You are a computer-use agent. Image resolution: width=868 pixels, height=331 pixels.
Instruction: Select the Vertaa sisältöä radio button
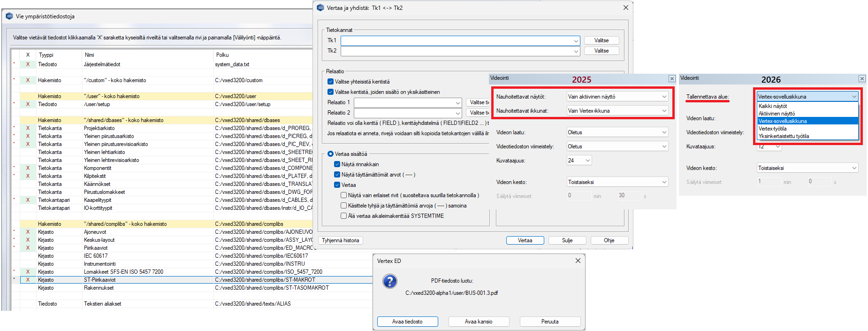click(330, 154)
